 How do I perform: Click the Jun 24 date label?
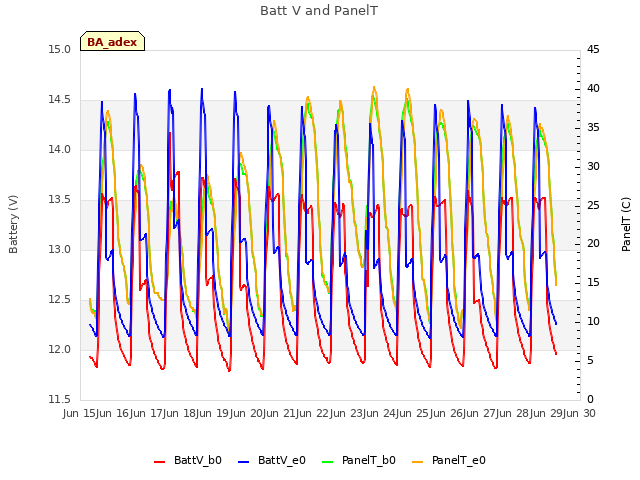tap(380, 413)
